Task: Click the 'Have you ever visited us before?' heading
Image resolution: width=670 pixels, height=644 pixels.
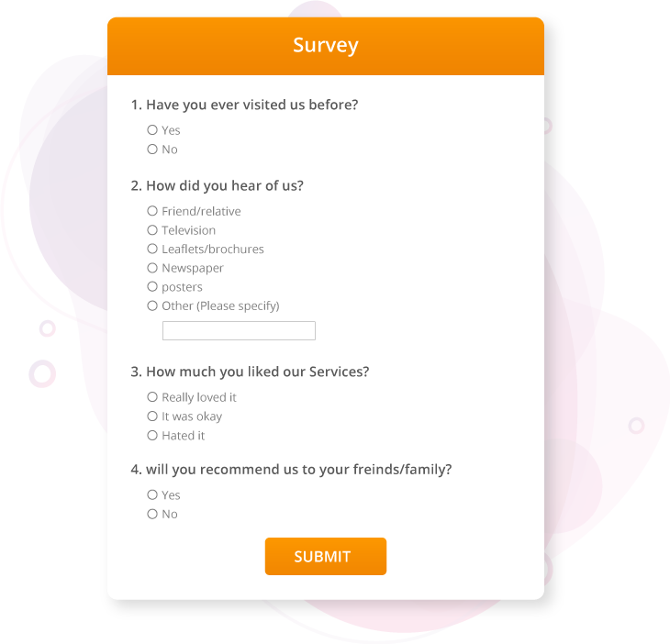Action: (x=244, y=105)
